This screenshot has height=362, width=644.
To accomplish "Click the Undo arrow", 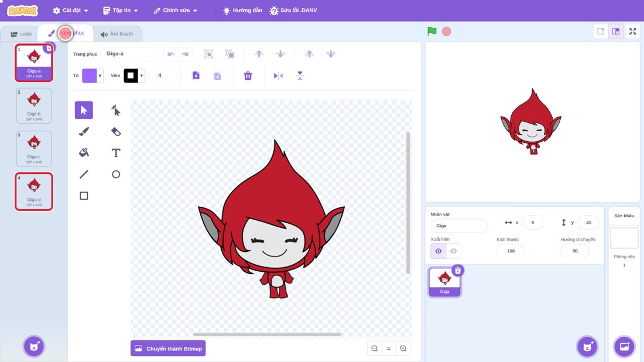I will [171, 54].
